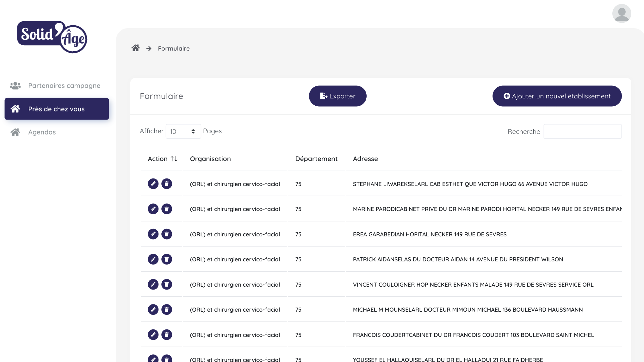Click Ajouter un nouvel établissement button
This screenshot has height=362, width=644.
click(x=557, y=96)
